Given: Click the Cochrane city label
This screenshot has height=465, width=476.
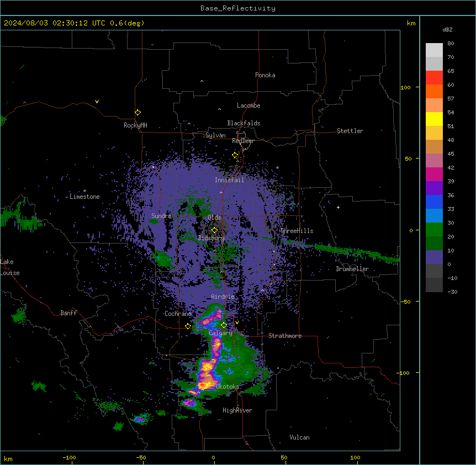Looking at the screenshot, I should point(178,314).
